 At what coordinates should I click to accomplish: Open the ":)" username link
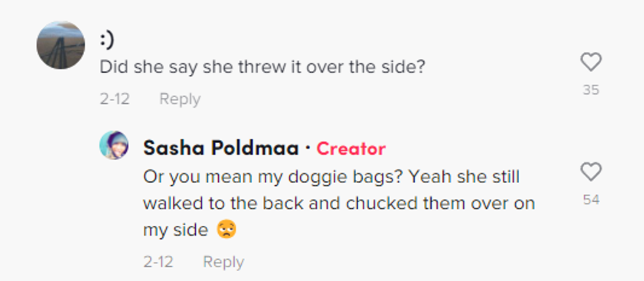[x=106, y=40]
